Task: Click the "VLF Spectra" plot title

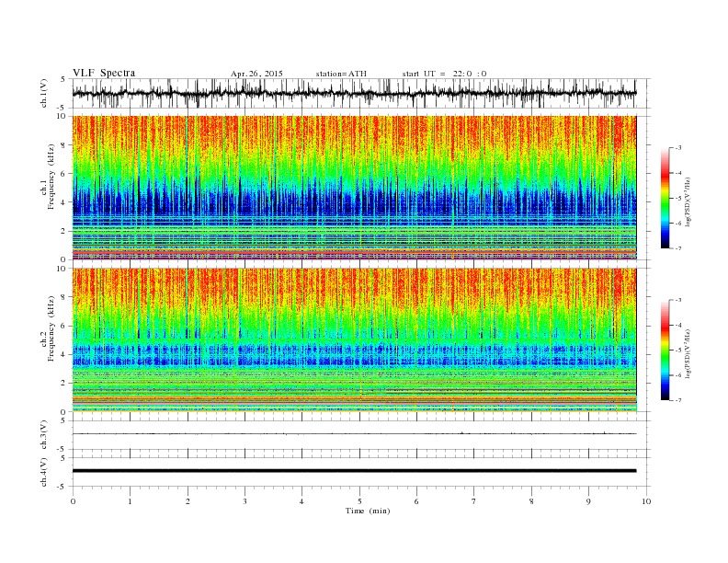Action: 104,73
